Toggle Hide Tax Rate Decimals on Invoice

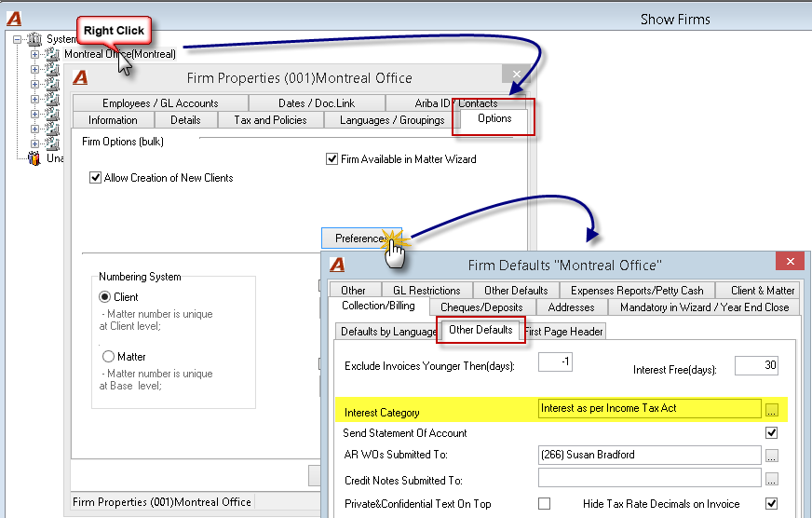point(772,503)
